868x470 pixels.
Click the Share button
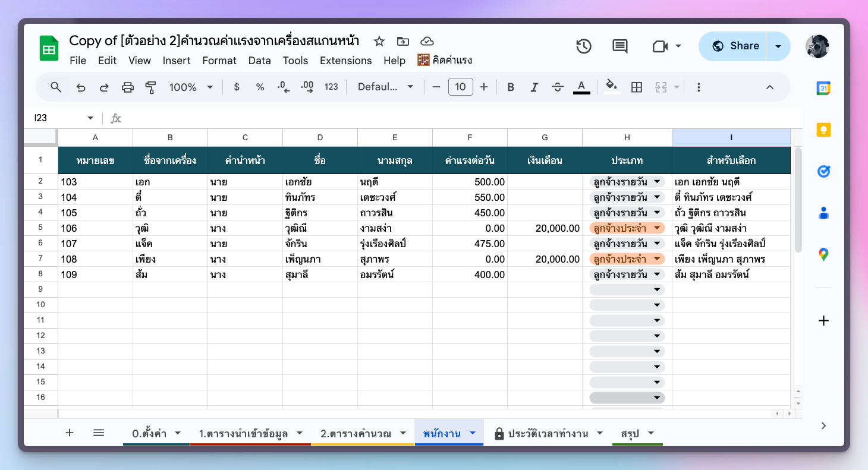click(740, 45)
